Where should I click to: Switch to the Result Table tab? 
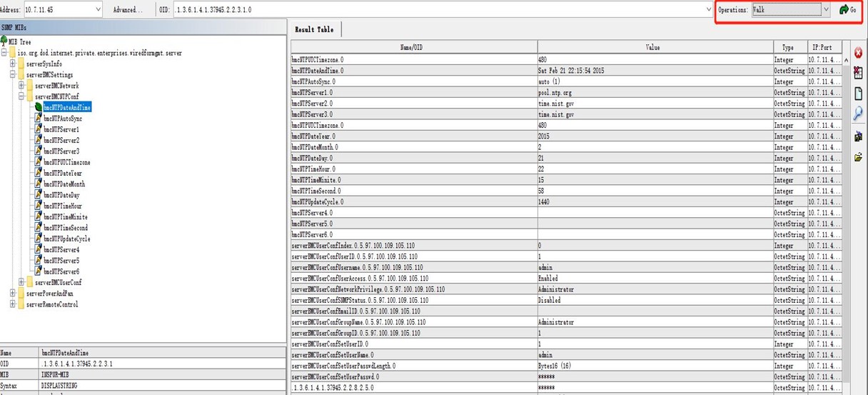click(314, 29)
